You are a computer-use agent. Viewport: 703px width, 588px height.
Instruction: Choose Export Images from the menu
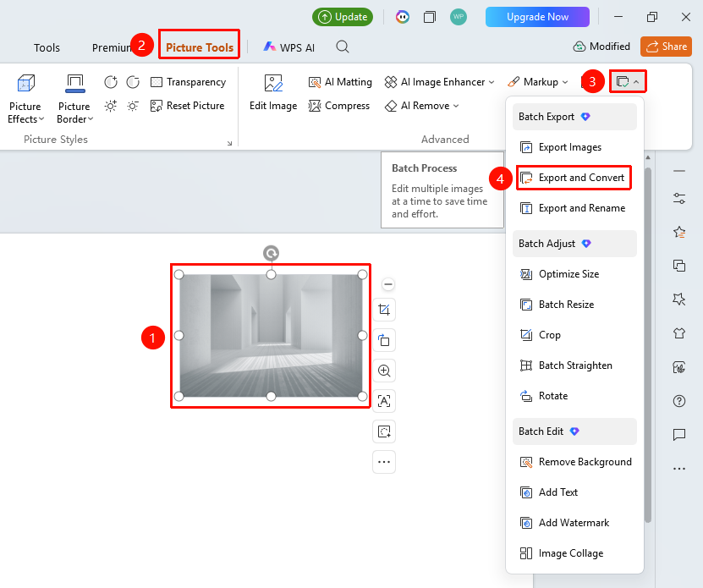pos(574,147)
